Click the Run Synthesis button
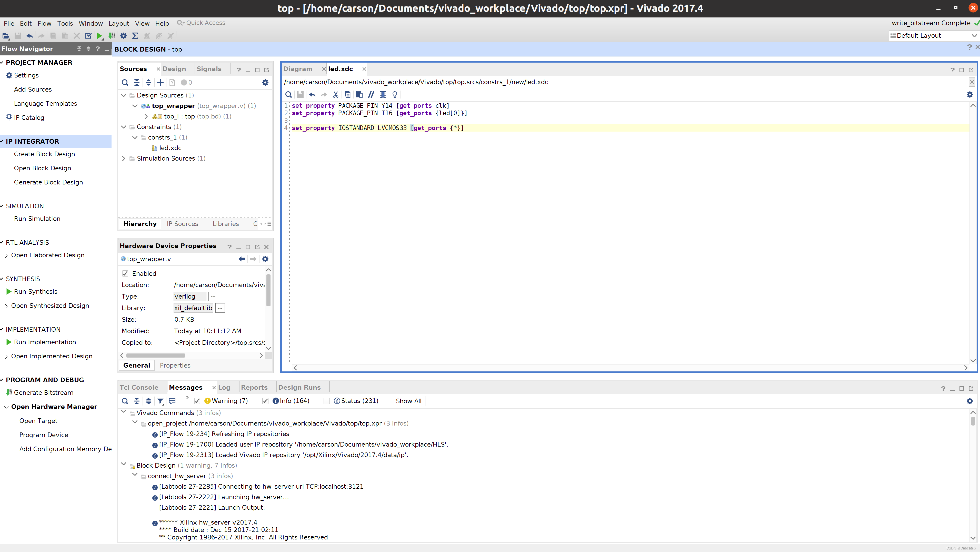Viewport: 980px width, 552px height. pyautogui.click(x=35, y=291)
